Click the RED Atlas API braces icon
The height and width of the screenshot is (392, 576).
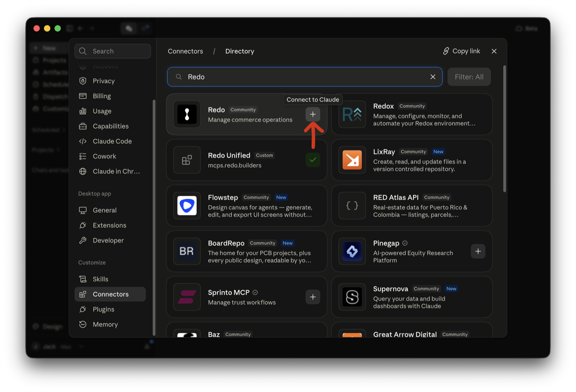[x=352, y=206]
